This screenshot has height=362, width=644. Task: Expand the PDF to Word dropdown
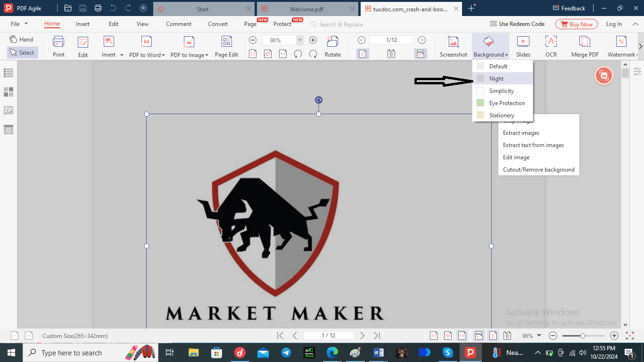click(x=163, y=55)
